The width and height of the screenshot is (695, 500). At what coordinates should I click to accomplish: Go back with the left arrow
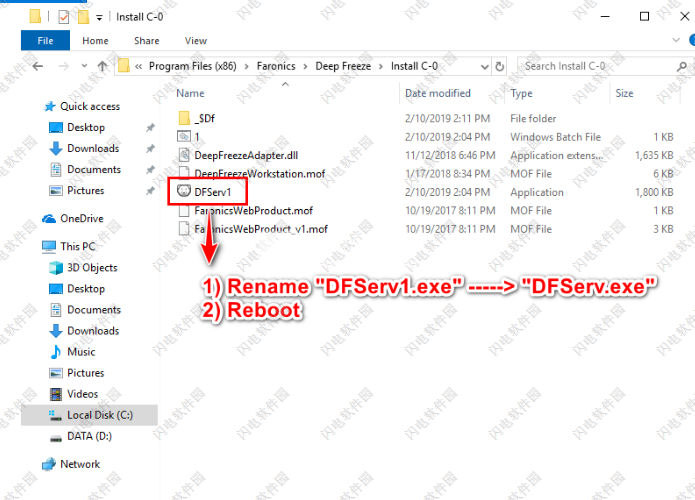(38, 66)
